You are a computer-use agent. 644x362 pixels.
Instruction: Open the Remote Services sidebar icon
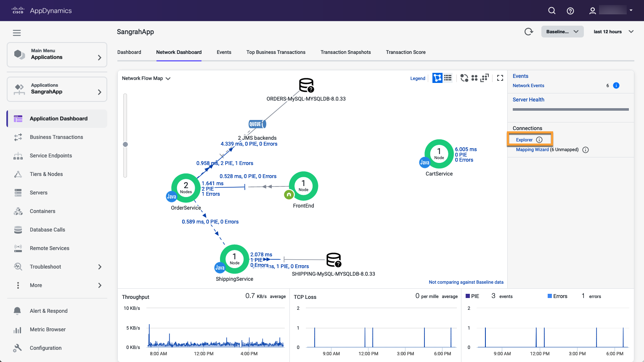coord(18,248)
